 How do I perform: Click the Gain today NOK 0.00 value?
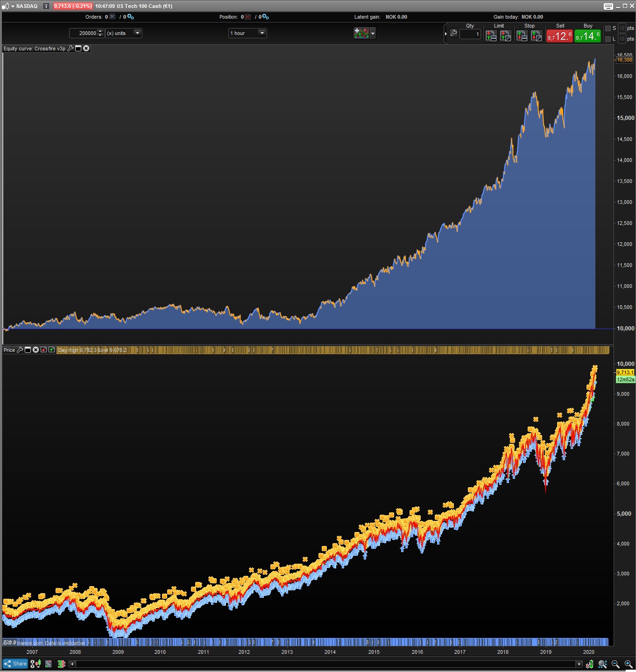[532, 17]
